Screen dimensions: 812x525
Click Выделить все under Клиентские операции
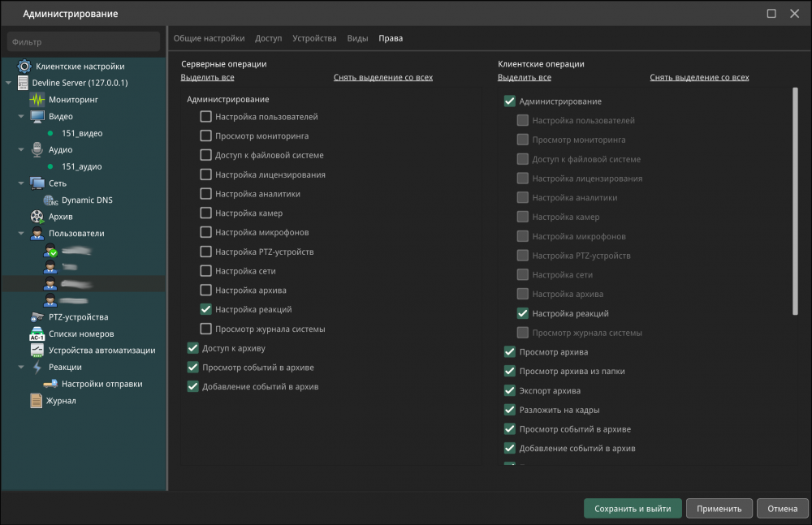tap(524, 77)
